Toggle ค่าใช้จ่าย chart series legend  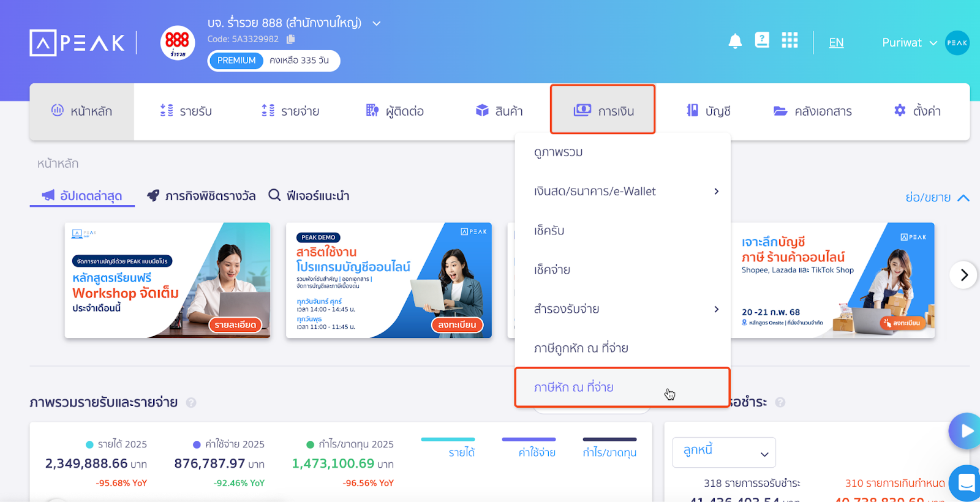[529, 448]
